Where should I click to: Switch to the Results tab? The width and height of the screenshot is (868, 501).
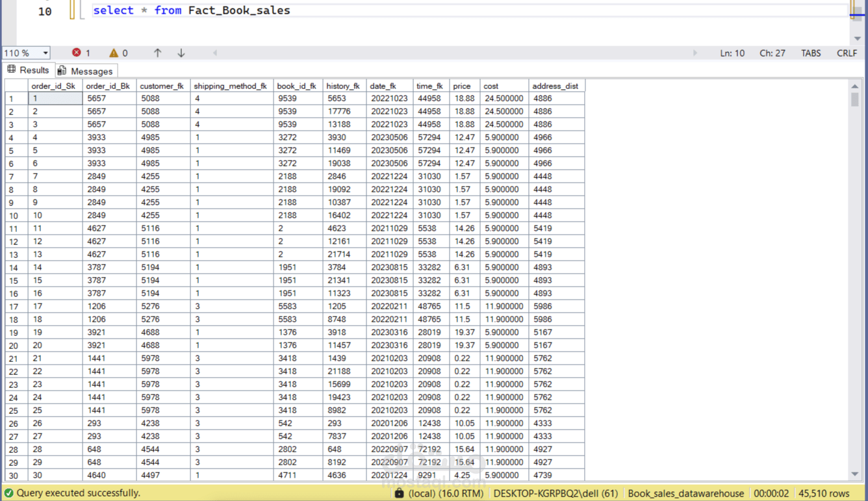pos(28,70)
